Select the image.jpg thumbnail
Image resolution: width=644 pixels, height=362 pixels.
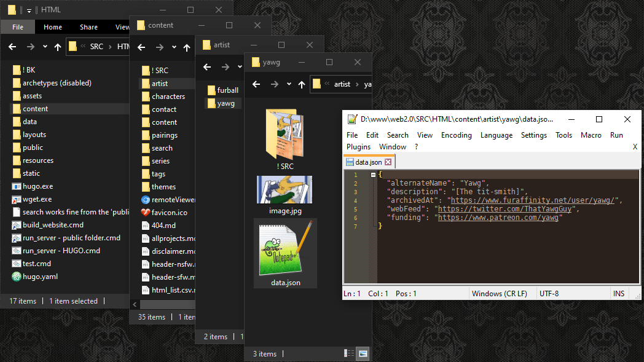pyautogui.click(x=285, y=190)
